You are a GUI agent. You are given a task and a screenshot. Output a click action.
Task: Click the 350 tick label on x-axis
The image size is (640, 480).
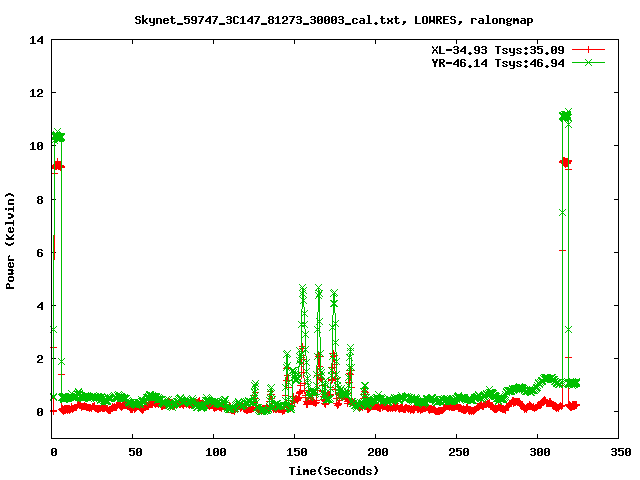[619, 452]
